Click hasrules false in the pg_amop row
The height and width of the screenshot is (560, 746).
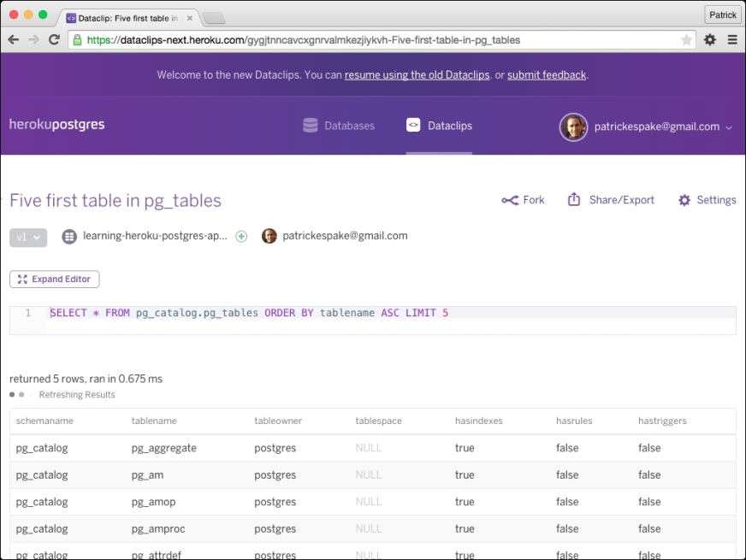pos(567,502)
